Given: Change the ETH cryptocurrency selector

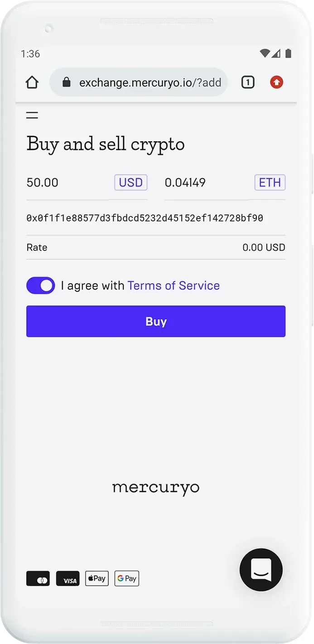Looking at the screenshot, I should click(x=270, y=182).
